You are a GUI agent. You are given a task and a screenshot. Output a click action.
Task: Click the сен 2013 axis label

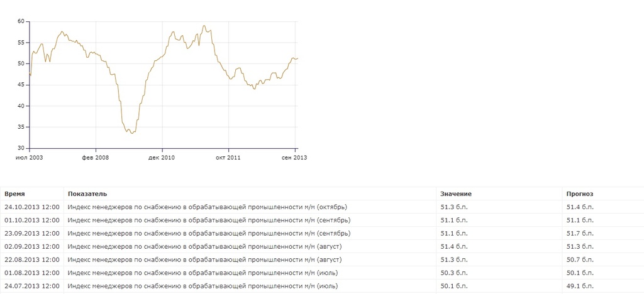pyautogui.click(x=294, y=158)
